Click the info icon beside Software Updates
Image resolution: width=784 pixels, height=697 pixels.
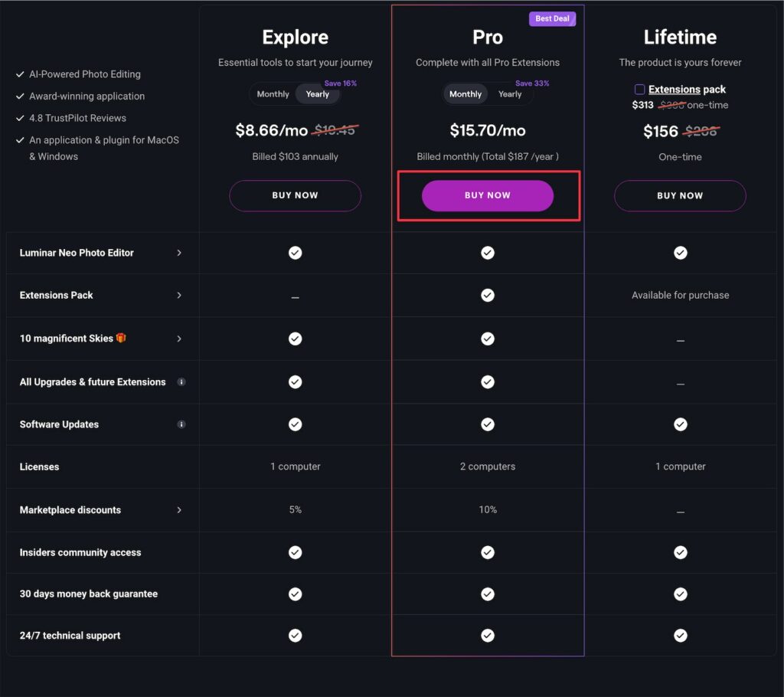click(181, 424)
